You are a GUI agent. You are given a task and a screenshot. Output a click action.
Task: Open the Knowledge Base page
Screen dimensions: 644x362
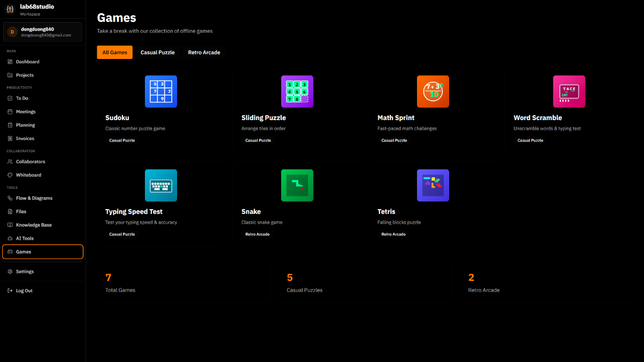[43, 225]
